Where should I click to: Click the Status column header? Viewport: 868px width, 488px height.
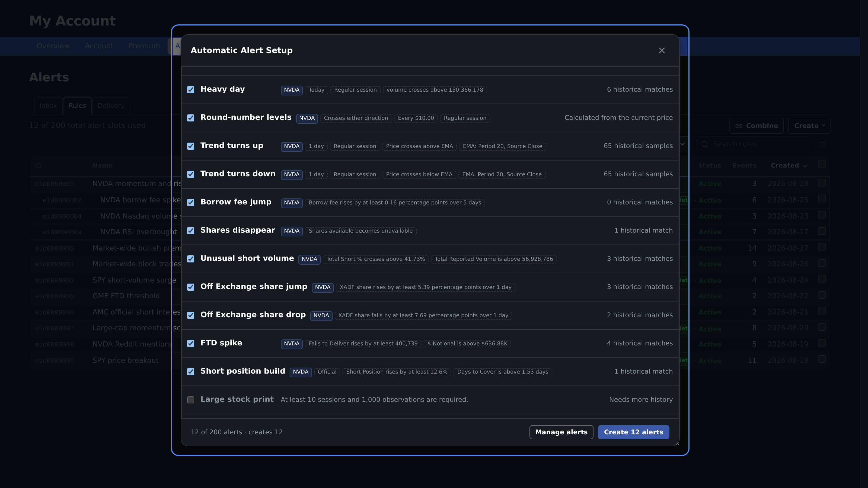(709, 166)
